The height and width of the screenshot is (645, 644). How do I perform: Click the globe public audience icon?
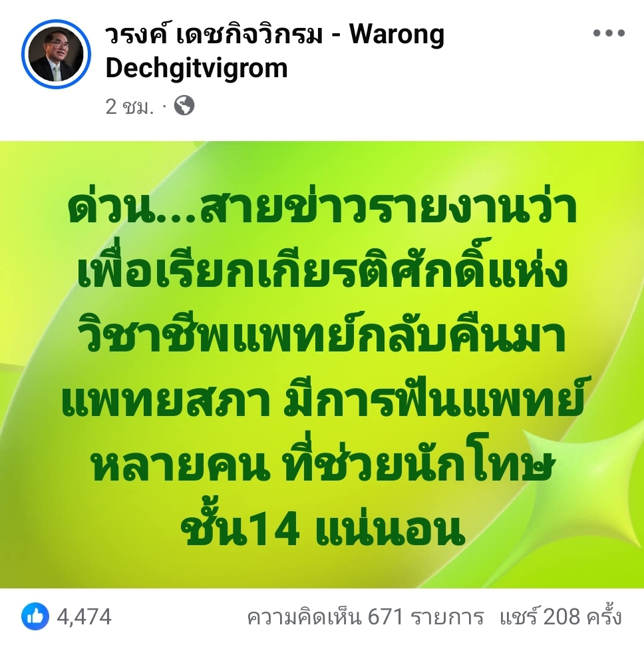coord(184,106)
